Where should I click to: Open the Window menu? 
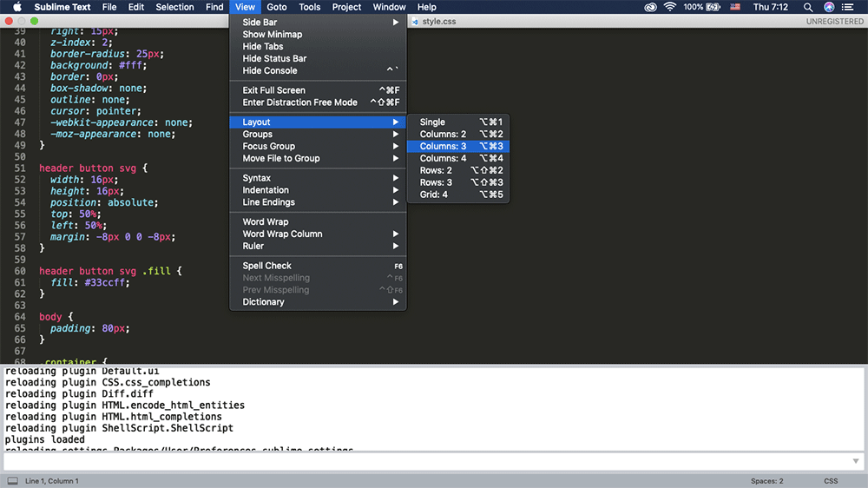(389, 7)
